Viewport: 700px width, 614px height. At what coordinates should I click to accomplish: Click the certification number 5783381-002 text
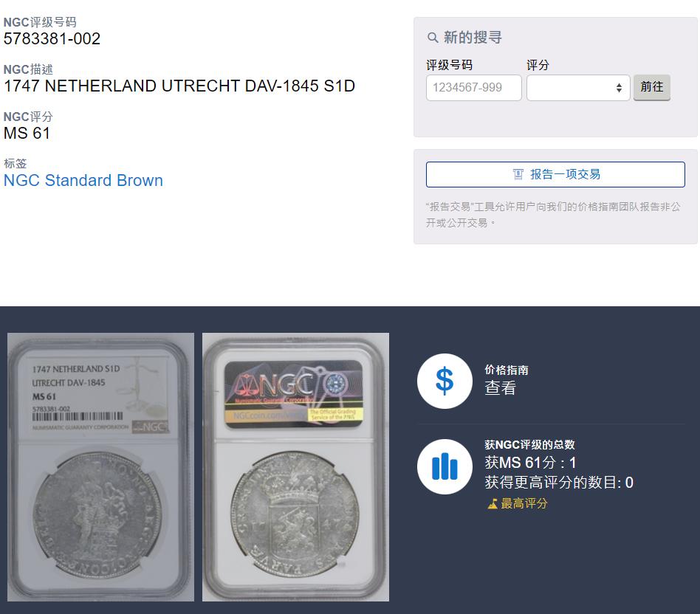point(52,39)
